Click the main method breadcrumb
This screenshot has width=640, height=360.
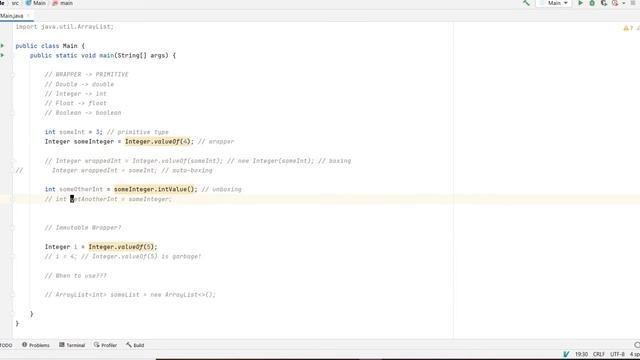(x=62, y=3)
